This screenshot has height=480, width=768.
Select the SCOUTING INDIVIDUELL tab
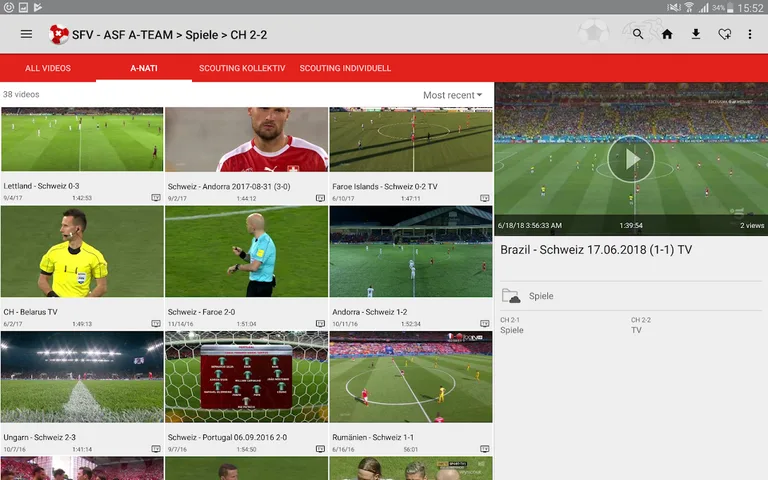tap(345, 69)
